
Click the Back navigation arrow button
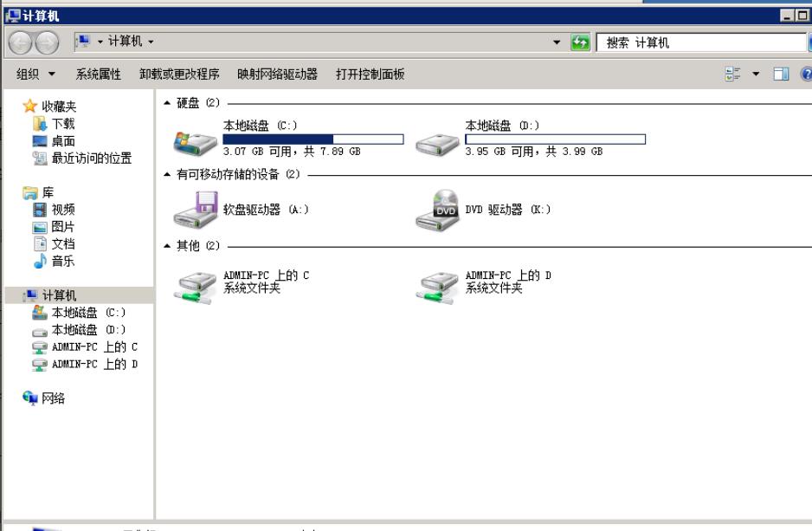point(21,42)
